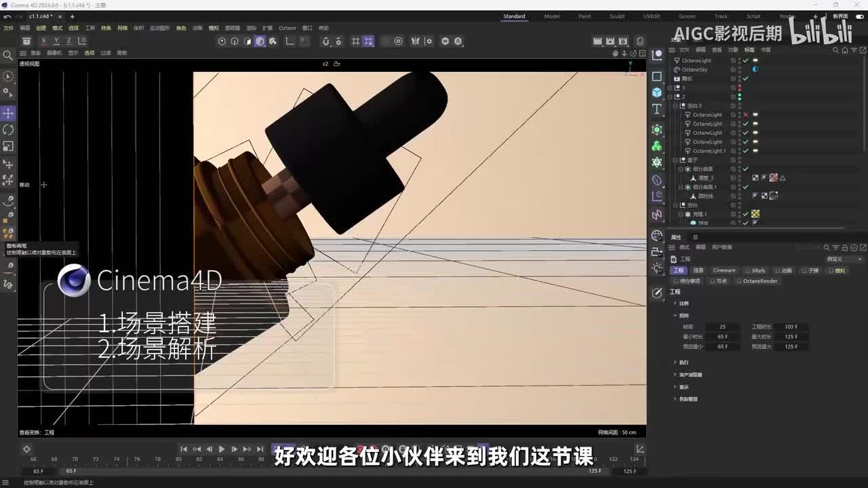Switch to the Standard layout tab
Screen dimensions: 868x488
tap(514, 16)
